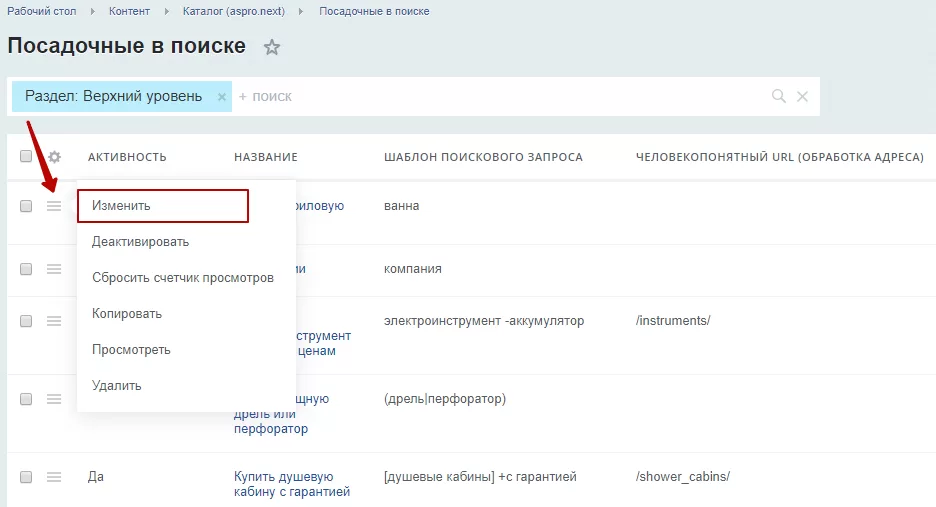The height and width of the screenshot is (507, 936).
Task: Check the '(дрель|перфоратор)' row checkbox
Action: coord(26,398)
